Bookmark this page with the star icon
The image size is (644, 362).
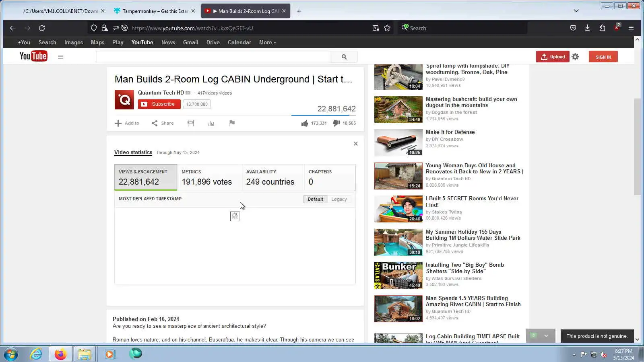387,28
